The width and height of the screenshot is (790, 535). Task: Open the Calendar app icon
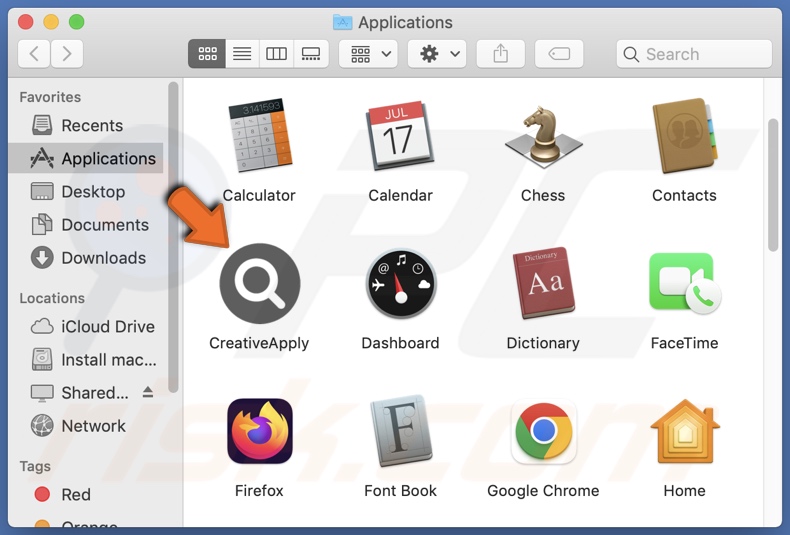coord(400,136)
